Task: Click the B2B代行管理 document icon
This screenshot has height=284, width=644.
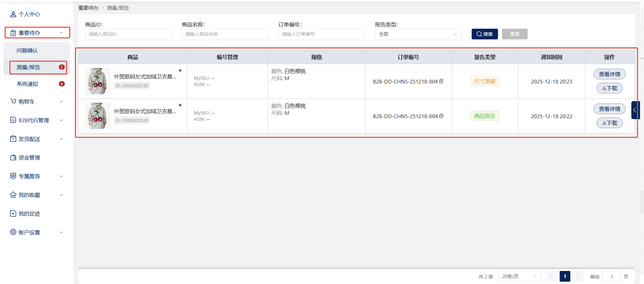Action: (13, 120)
